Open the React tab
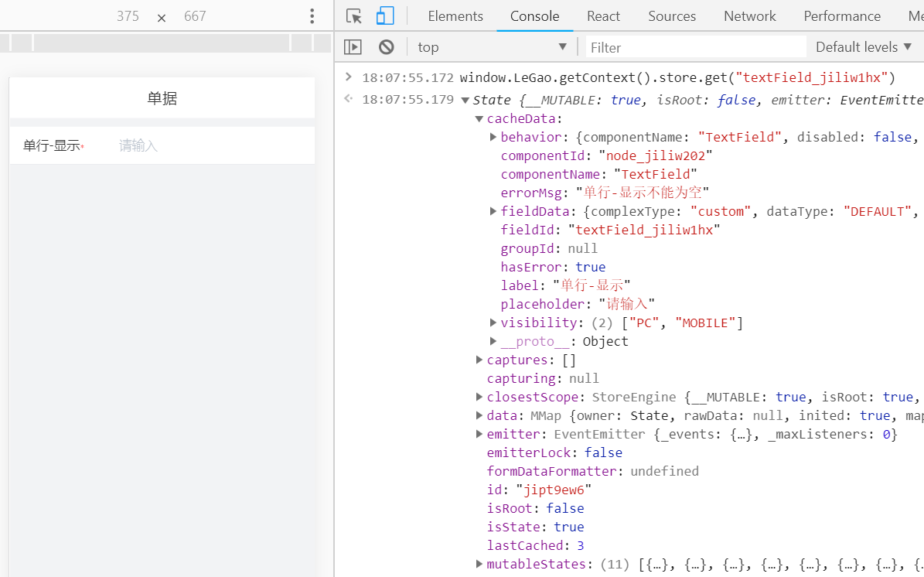924x577 pixels. tap(603, 16)
